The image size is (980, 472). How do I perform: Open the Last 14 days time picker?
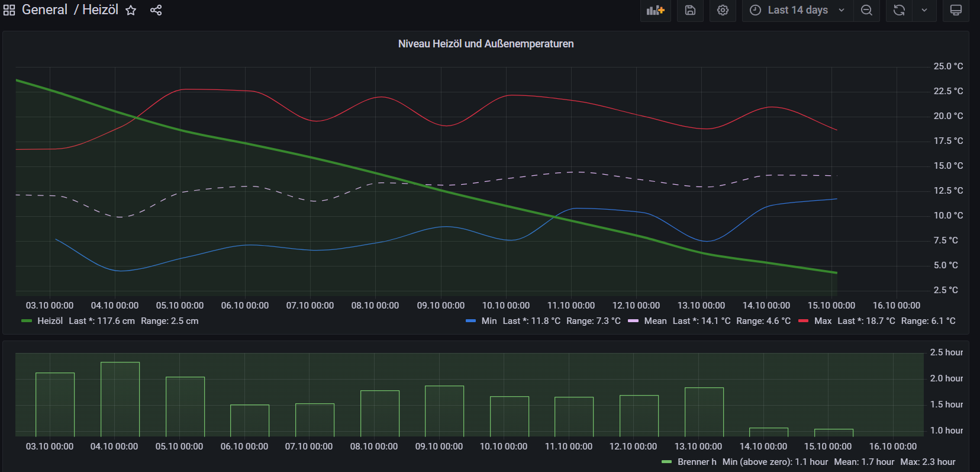798,10
